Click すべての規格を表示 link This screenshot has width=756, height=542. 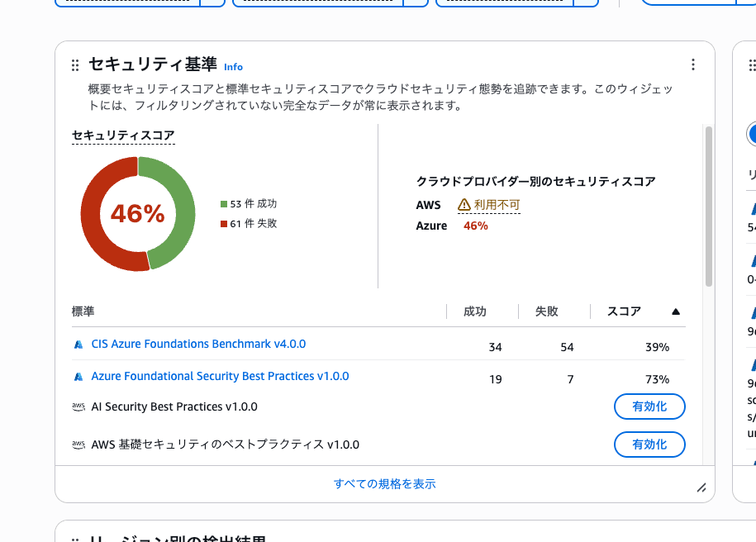385,484
